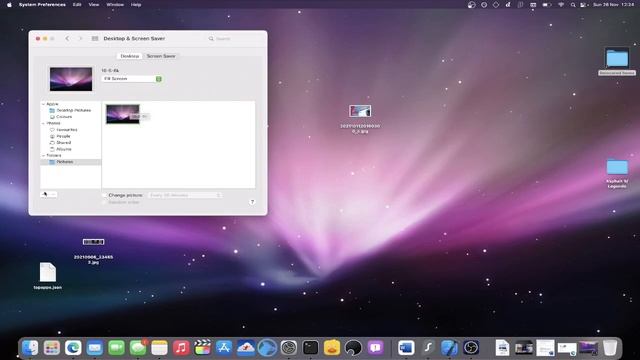Select the jpg image icon in the desktop centre
640x360 pixels.
tap(360, 111)
